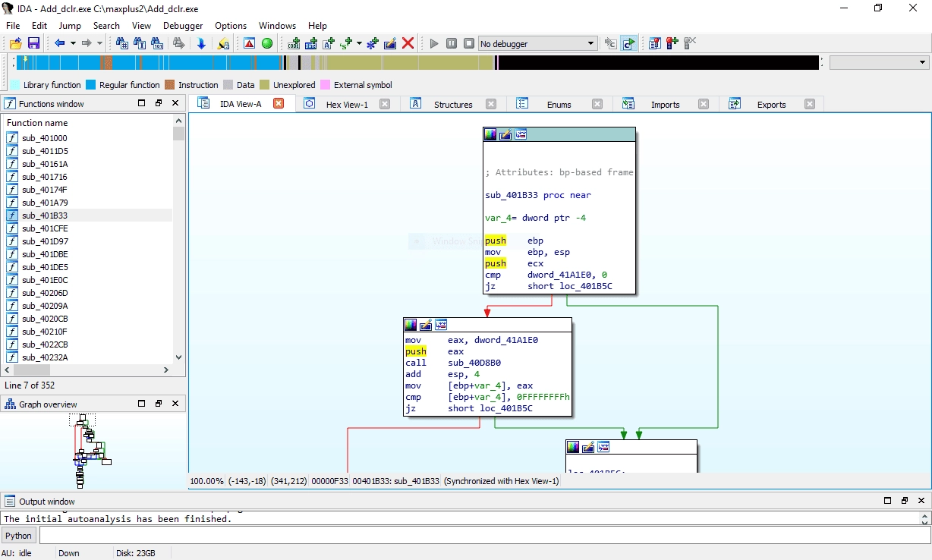Pause the process with the pause button
Screen dimensions: 932x560
(452, 43)
